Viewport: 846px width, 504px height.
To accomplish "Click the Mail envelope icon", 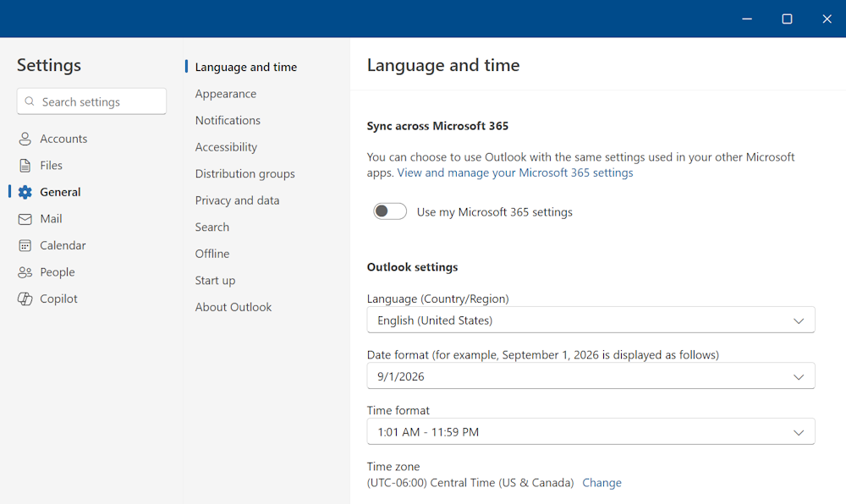I will point(25,219).
